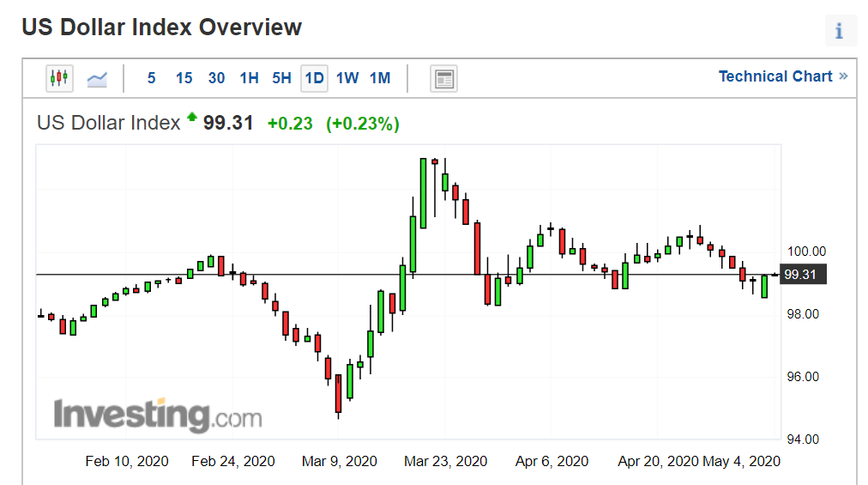Select the 1D interval
Image resolution: width=868 pixels, height=485 pixels.
click(315, 78)
